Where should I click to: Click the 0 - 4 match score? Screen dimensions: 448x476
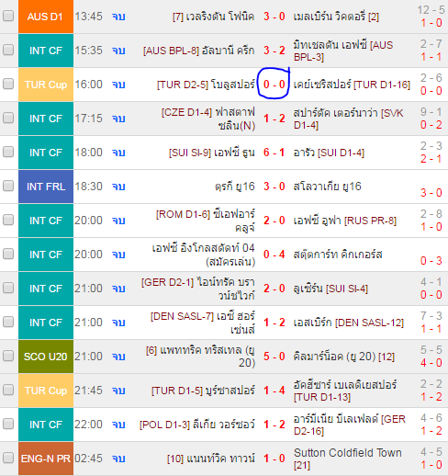pyautogui.click(x=274, y=255)
